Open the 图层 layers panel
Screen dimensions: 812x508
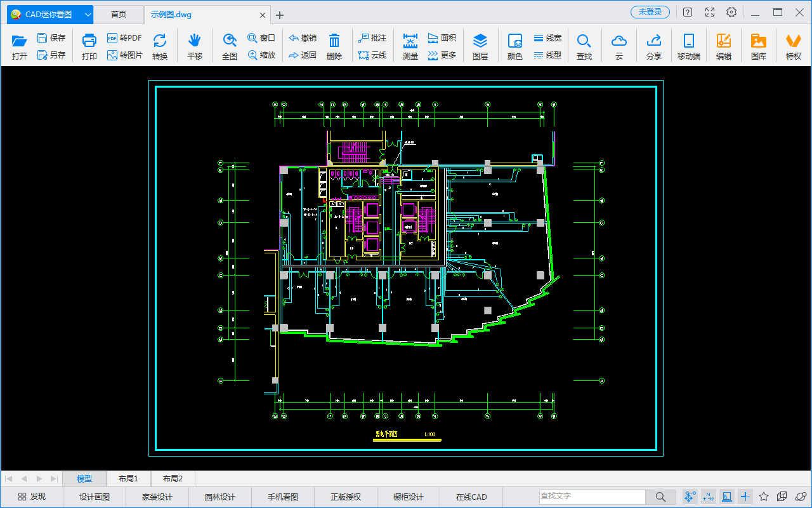480,46
